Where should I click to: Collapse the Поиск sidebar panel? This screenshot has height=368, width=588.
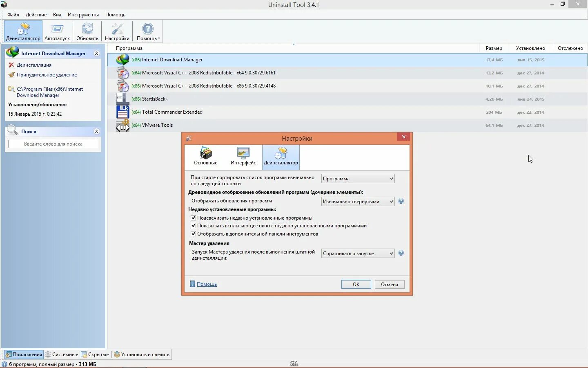pyautogui.click(x=96, y=131)
